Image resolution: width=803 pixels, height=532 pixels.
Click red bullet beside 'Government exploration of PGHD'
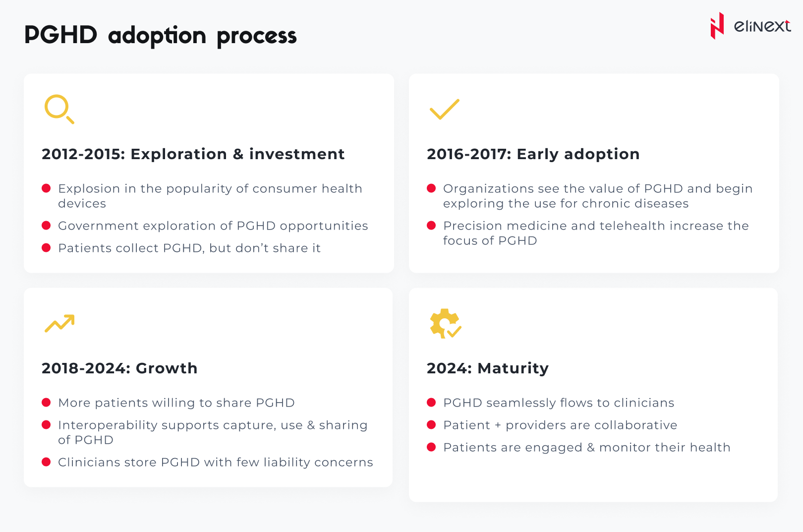point(47,226)
